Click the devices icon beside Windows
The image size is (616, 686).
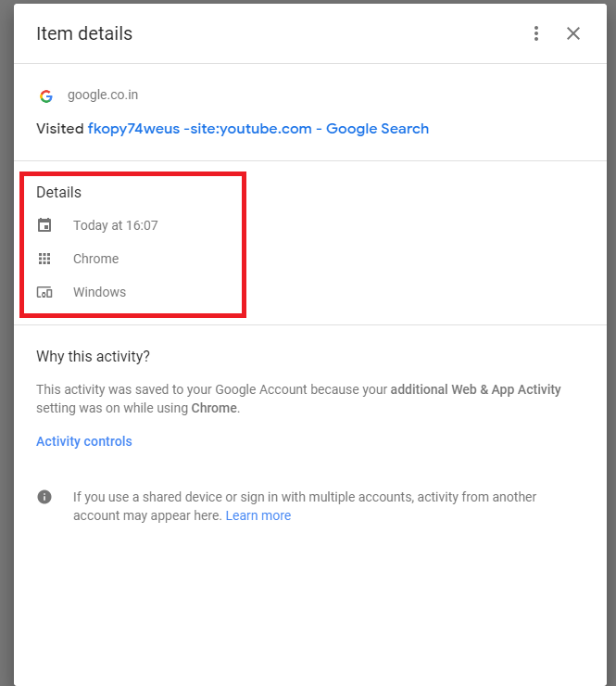coord(44,292)
